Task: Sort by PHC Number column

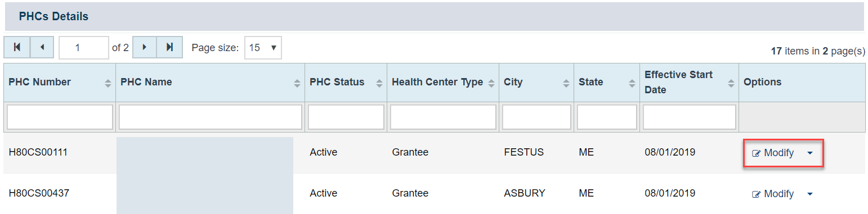Action: click(108, 83)
